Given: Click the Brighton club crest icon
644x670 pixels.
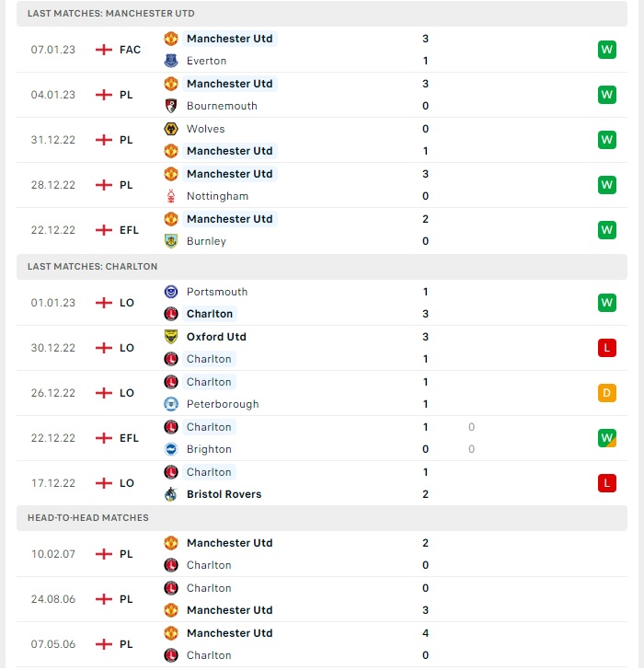Looking at the screenshot, I should pyautogui.click(x=171, y=449).
